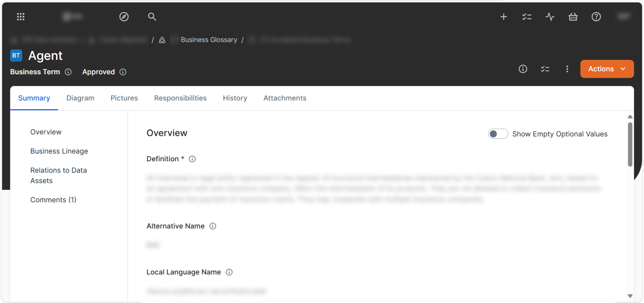Open Business Glossary from the breadcrumb
The width and height of the screenshot is (644, 303).
pos(209,40)
